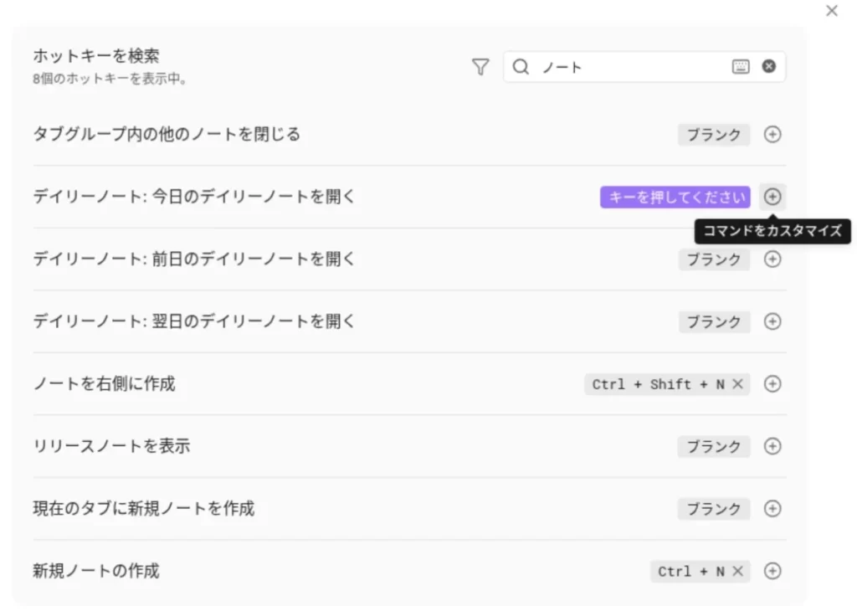Clear the search query with the X icon
This screenshot has width=857, height=616.
point(768,67)
